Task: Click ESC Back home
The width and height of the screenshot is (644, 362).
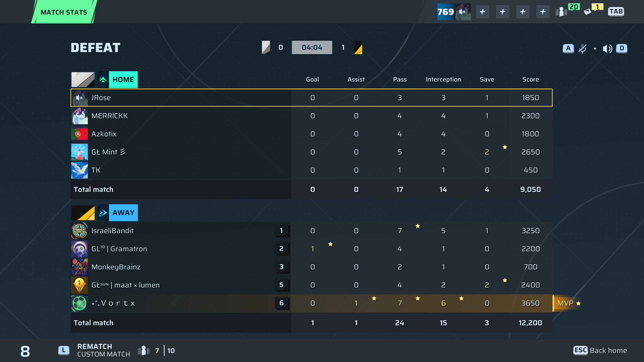Action: tap(600, 350)
